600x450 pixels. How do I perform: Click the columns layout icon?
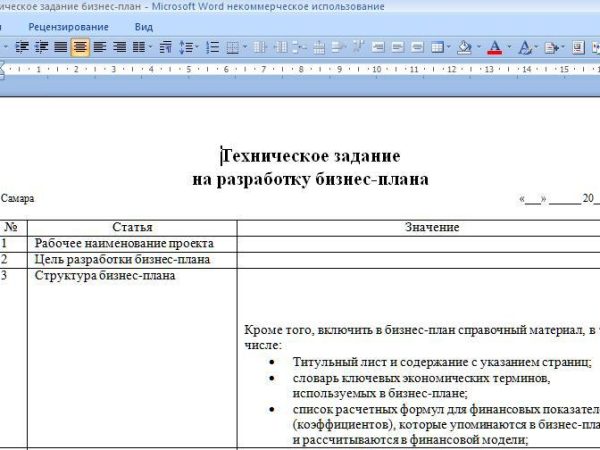tap(137, 47)
